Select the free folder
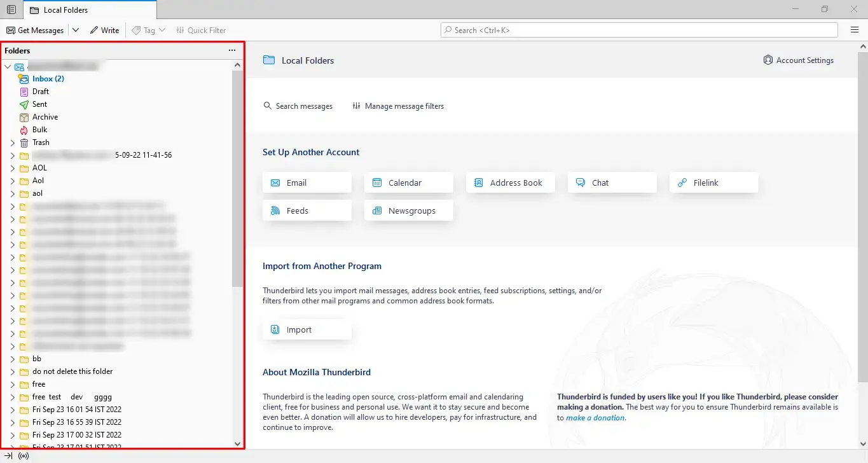868x463 pixels. coord(39,384)
